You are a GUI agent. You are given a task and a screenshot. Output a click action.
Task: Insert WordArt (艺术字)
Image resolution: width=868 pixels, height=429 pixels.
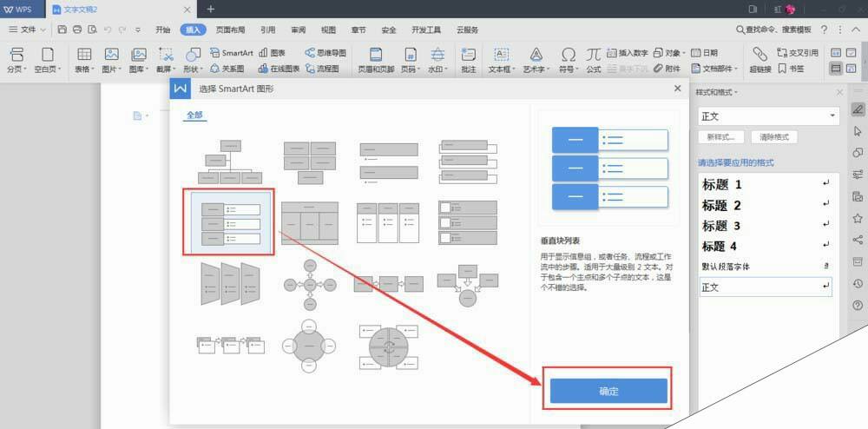tap(536, 61)
